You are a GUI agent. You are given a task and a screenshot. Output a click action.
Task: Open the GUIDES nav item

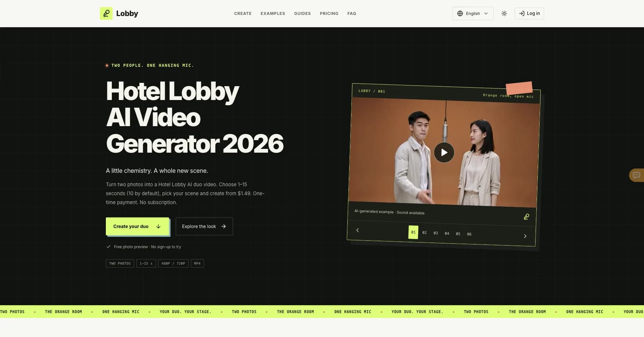tap(302, 13)
